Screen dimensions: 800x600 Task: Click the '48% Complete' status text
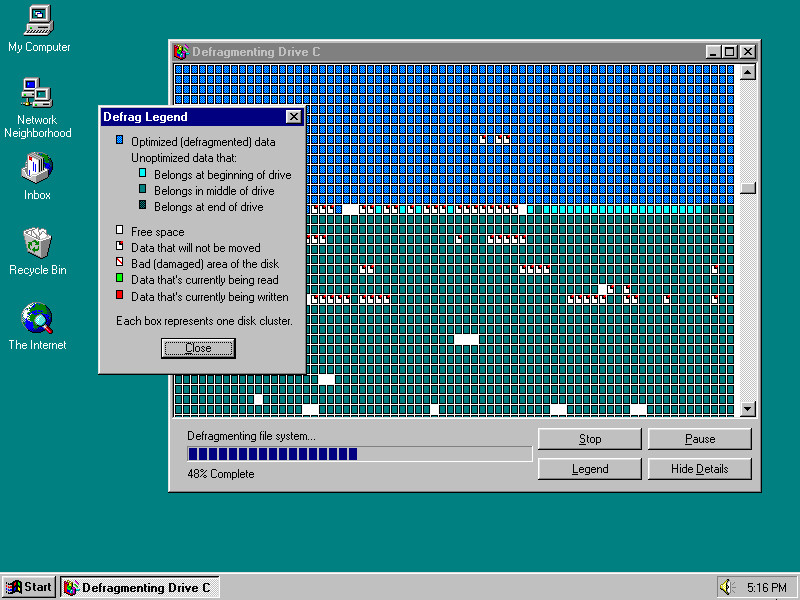coord(220,474)
